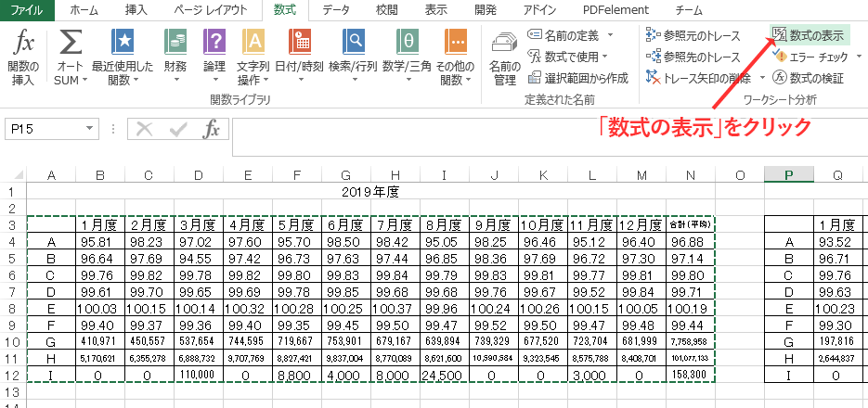
Task: Click cell with value 95.81
Action: (100, 242)
